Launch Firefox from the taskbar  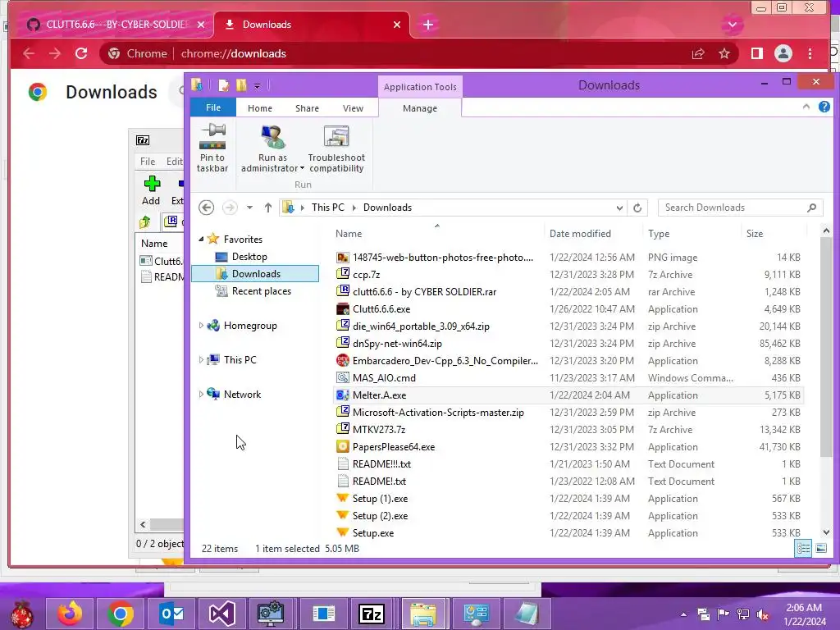[71, 614]
